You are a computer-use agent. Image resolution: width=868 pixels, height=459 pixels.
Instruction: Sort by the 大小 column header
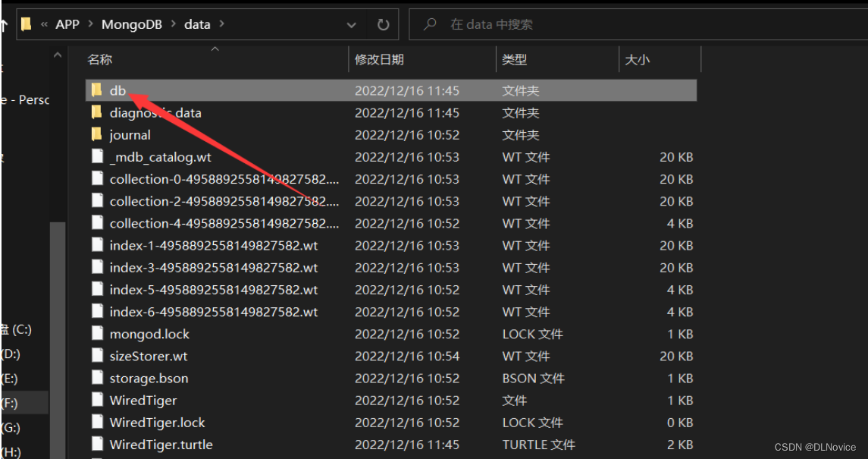[637, 60]
